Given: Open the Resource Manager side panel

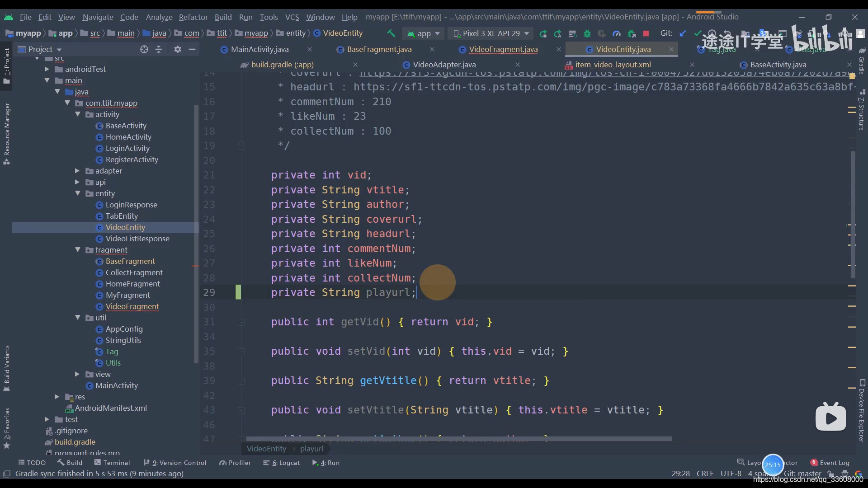Looking at the screenshot, I should pos(7,134).
